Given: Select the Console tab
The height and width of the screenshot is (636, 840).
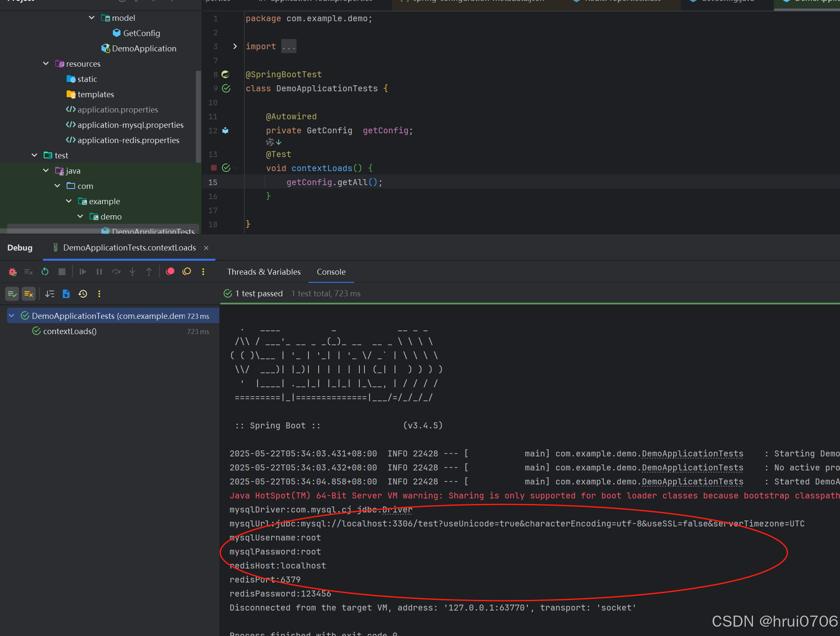Looking at the screenshot, I should pyautogui.click(x=331, y=272).
